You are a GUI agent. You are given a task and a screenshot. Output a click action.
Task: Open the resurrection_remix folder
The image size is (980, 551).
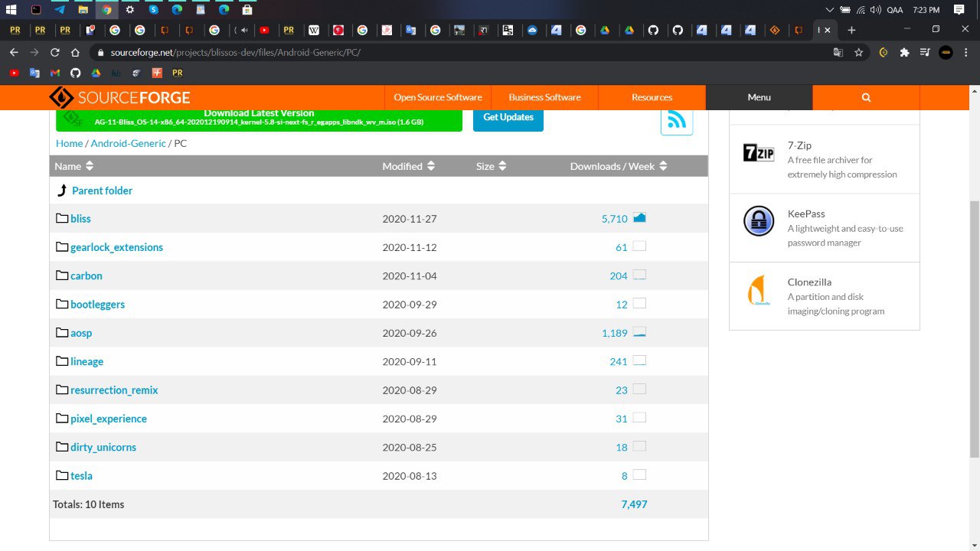tap(114, 390)
